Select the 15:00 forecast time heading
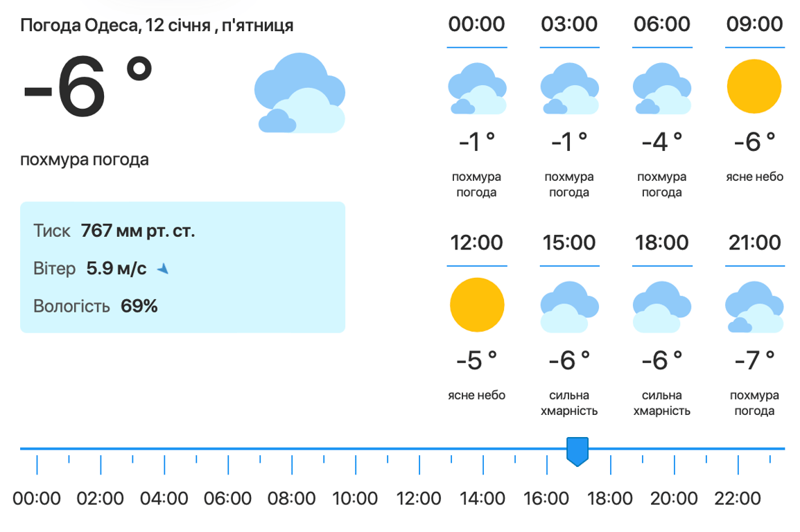This screenshot has width=800, height=532. pyautogui.click(x=569, y=242)
